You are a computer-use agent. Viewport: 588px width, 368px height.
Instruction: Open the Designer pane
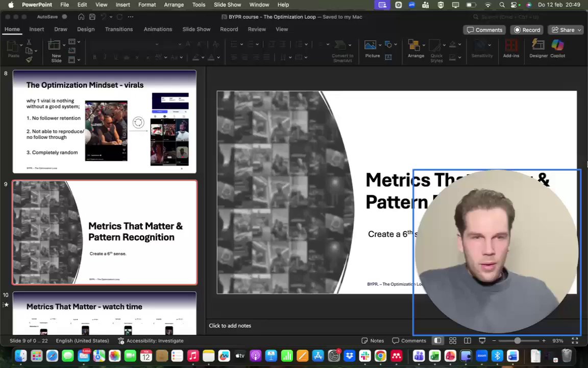click(538, 49)
